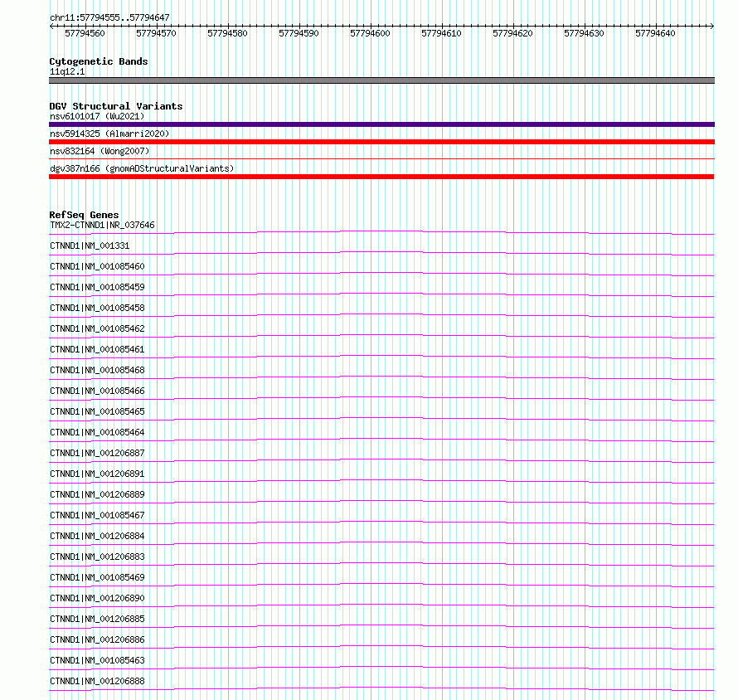Image resolution: width=738 pixels, height=700 pixels.
Task: Click ruler position 57794630
Action: pyautogui.click(x=584, y=33)
